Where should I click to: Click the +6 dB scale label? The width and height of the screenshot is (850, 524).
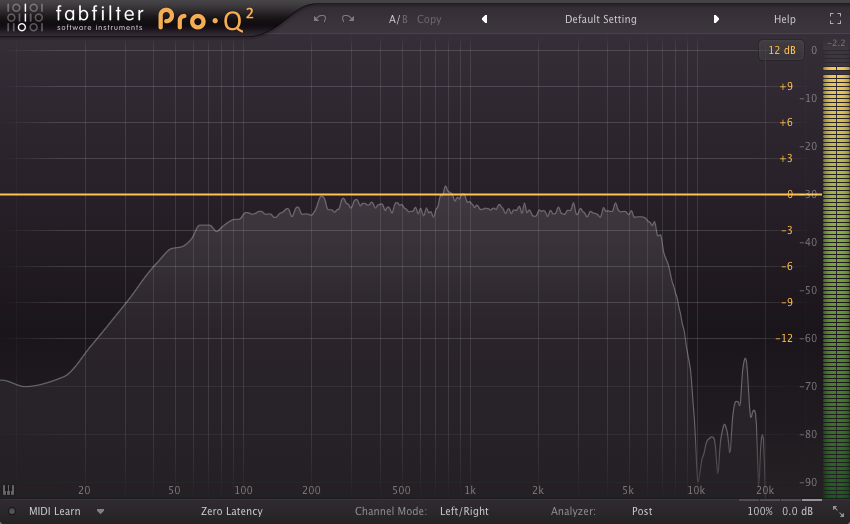point(786,122)
